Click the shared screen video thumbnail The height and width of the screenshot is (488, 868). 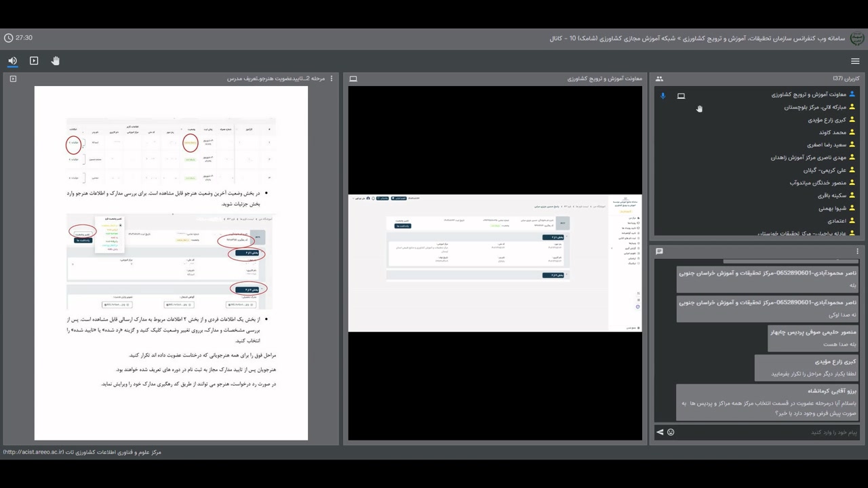pos(495,263)
